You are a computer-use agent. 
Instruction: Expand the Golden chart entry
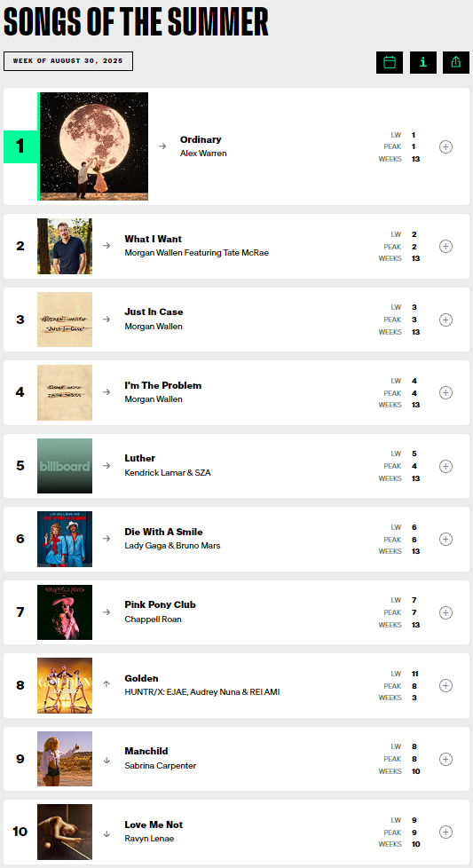point(445,685)
